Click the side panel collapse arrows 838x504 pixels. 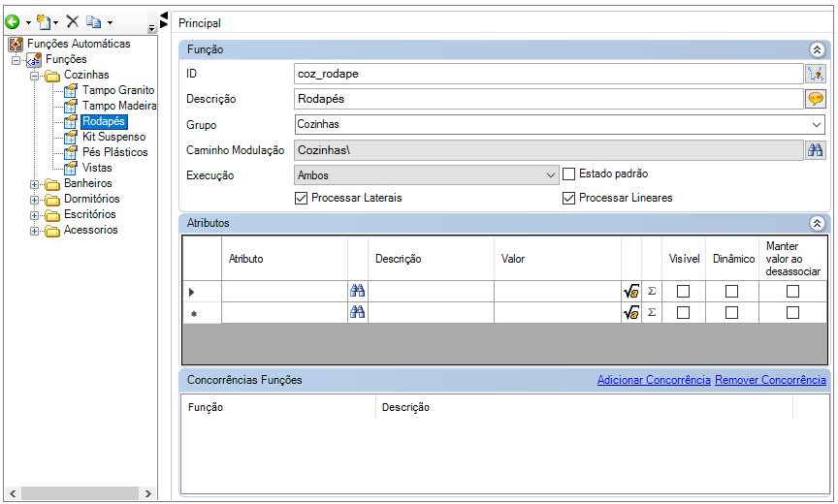click(x=164, y=19)
